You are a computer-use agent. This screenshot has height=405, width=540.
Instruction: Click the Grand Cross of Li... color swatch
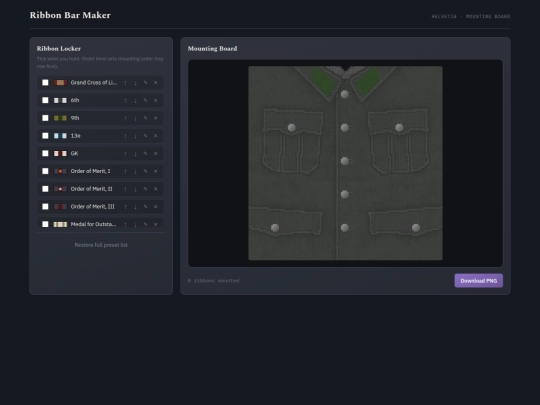click(x=60, y=83)
